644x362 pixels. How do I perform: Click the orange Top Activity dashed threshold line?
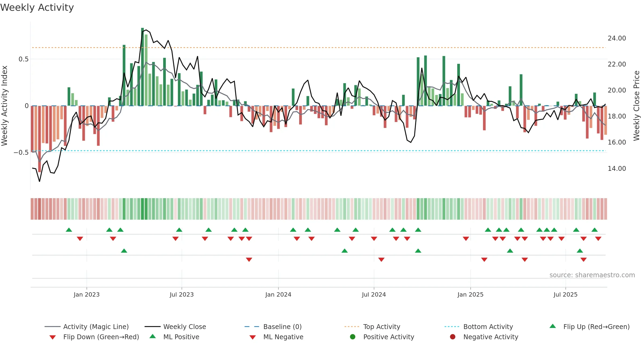click(x=319, y=47)
